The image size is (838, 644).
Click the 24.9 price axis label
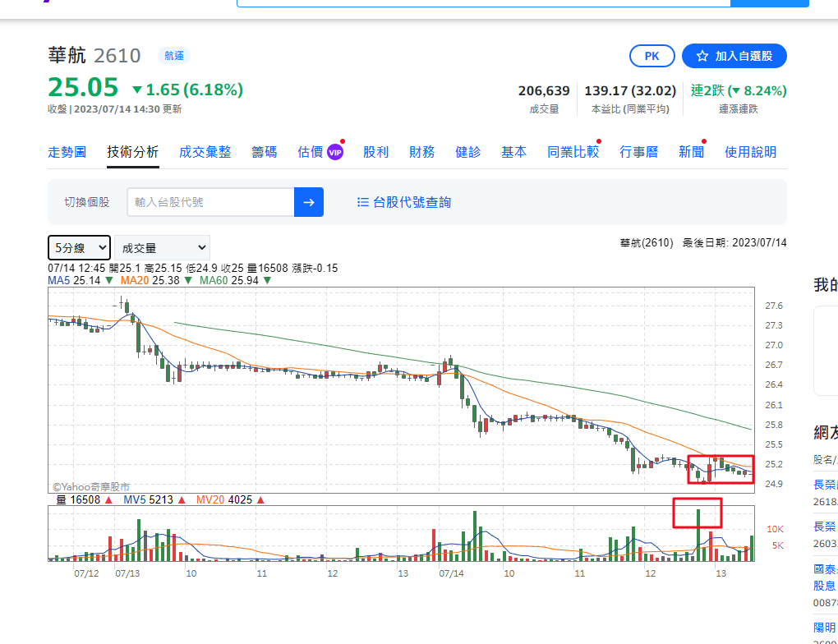773,484
